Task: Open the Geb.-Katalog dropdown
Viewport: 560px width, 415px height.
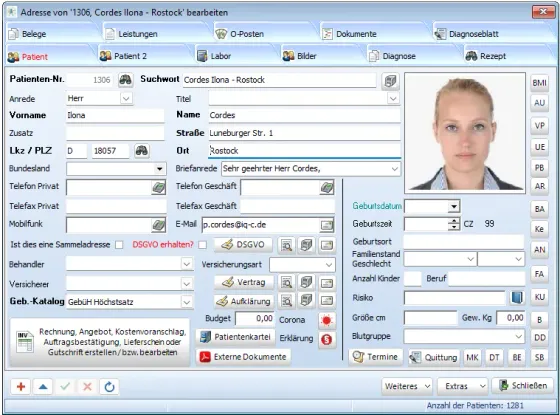Action: 186,302
